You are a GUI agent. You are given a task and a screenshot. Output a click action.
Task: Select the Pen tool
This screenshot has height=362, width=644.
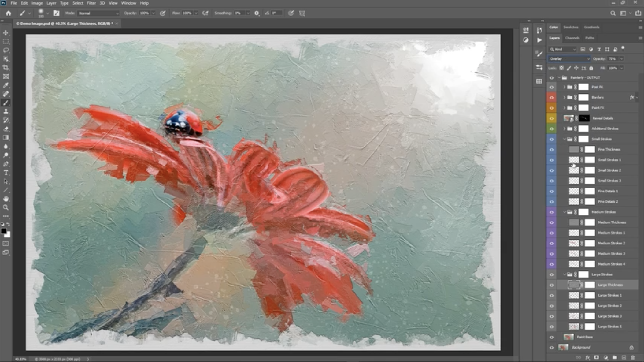6,164
